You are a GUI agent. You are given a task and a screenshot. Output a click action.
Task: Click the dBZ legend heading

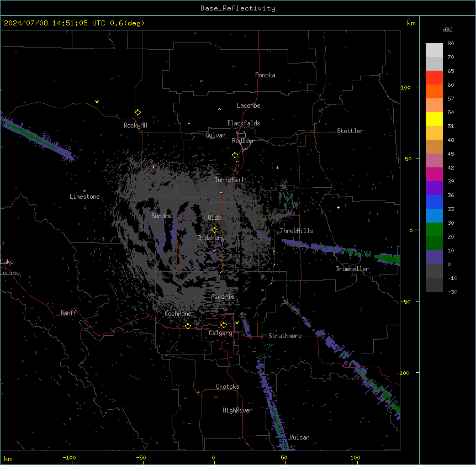pyautogui.click(x=447, y=30)
